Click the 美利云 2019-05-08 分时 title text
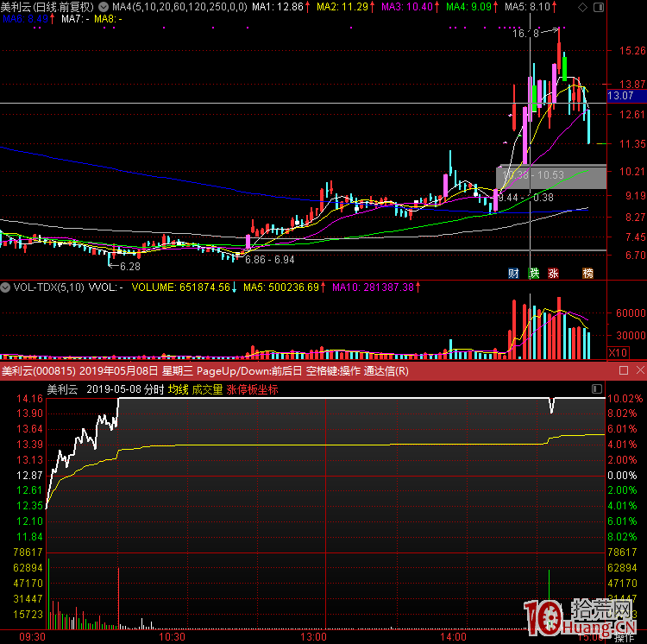The width and height of the screenshot is (647, 644). pyautogui.click(x=105, y=389)
